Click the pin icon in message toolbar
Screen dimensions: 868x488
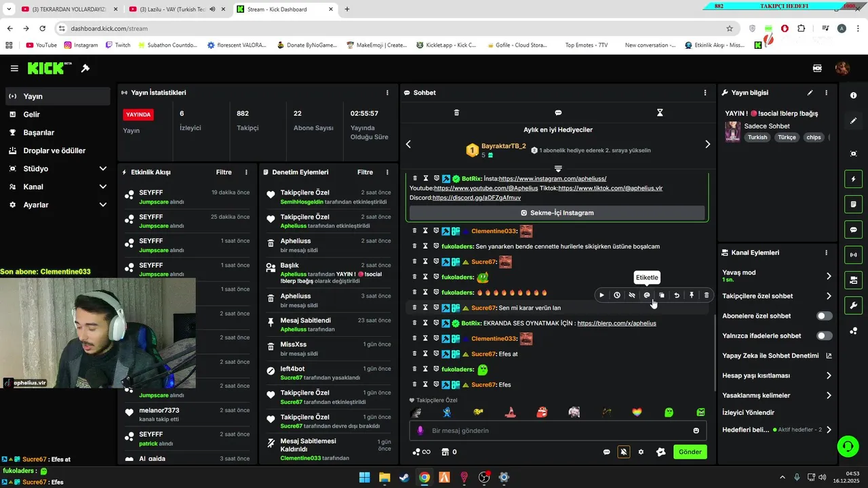(x=692, y=295)
